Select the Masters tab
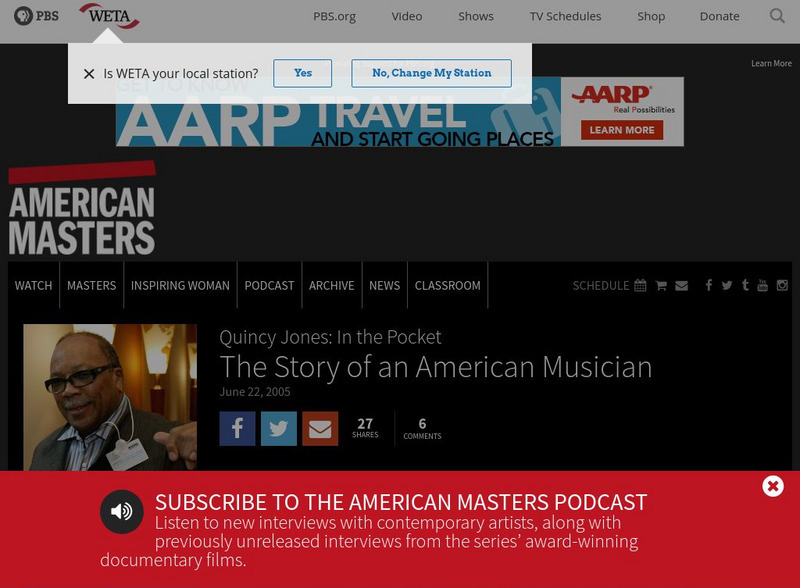The image size is (800, 588). [x=91, y=285]
